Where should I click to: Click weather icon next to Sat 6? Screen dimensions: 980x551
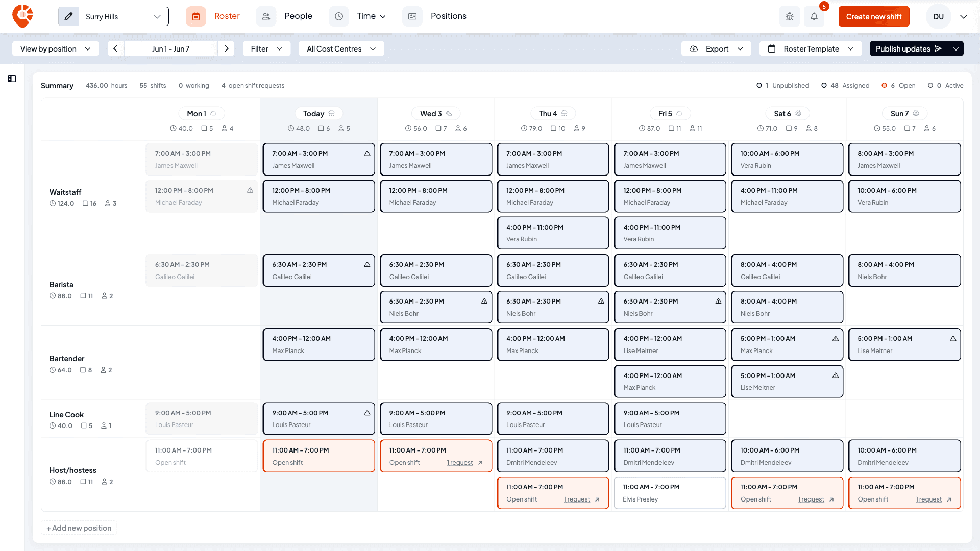click(799, 113)
